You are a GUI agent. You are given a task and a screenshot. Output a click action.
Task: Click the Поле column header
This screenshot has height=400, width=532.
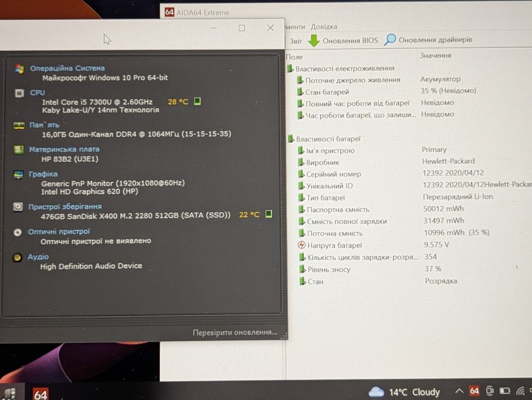pos(294,57)
